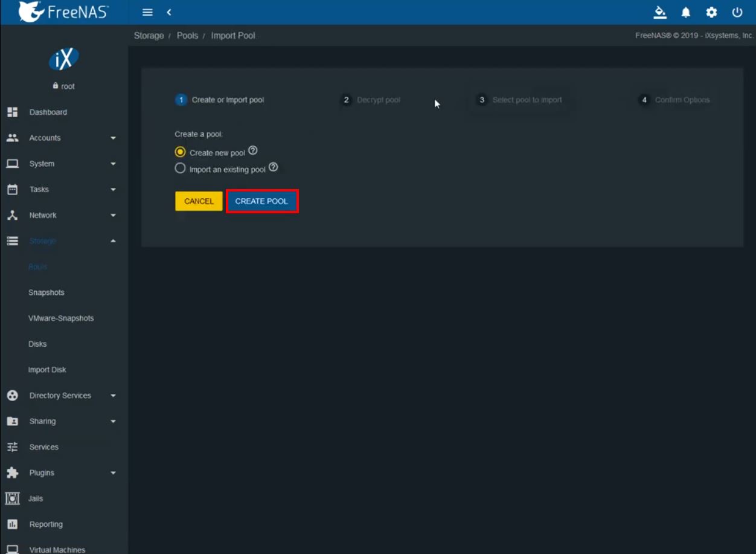Click the help icon beside Create new pool
The image size is (756, 554).
253,150
